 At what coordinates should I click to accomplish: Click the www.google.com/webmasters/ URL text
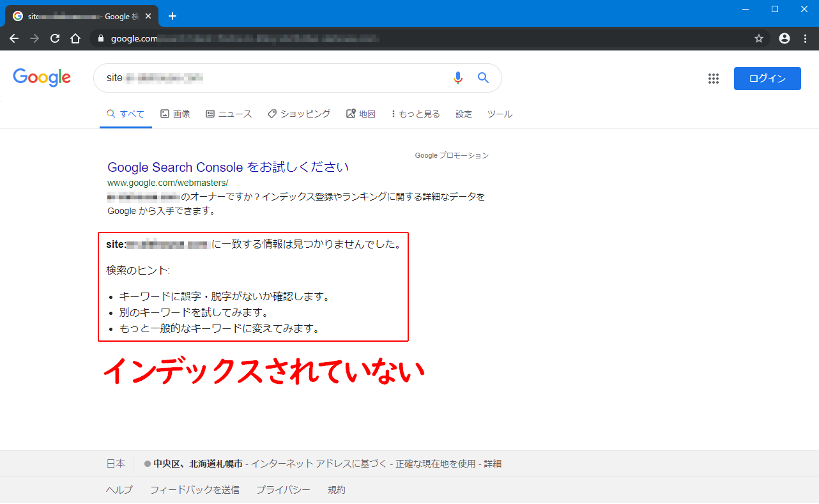coord(167,183)
